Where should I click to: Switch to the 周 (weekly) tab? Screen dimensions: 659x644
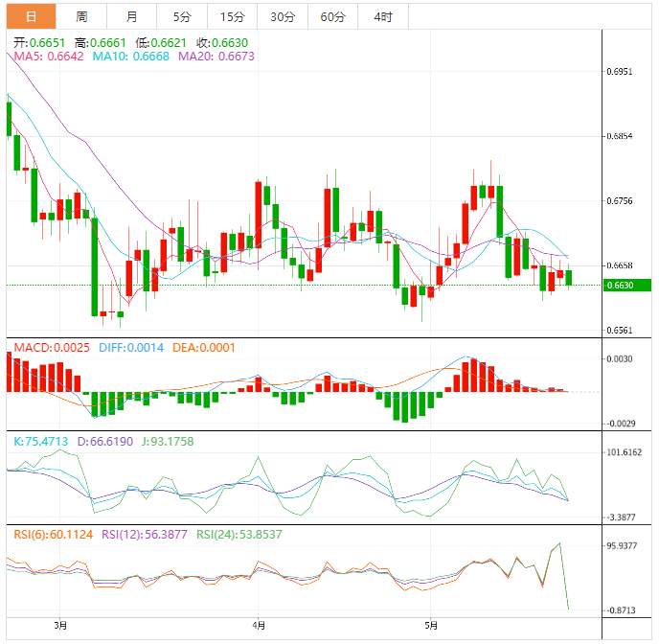pyautogui.click(x=81, y=16)
